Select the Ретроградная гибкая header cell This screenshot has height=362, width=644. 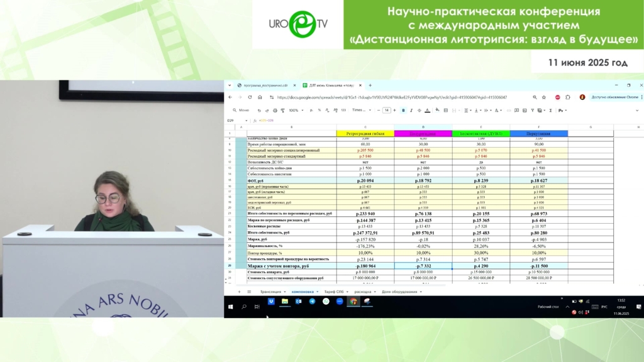point(365,134)
